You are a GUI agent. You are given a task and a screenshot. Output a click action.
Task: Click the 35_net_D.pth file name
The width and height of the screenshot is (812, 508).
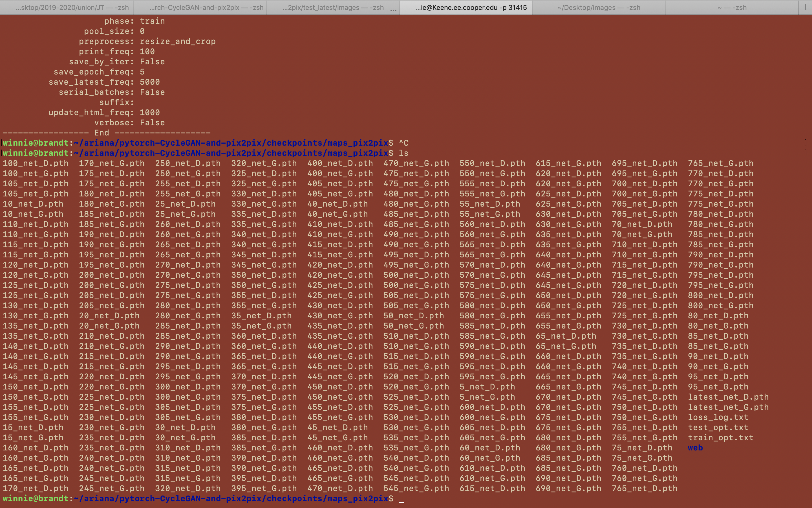(x=261, y=316)
